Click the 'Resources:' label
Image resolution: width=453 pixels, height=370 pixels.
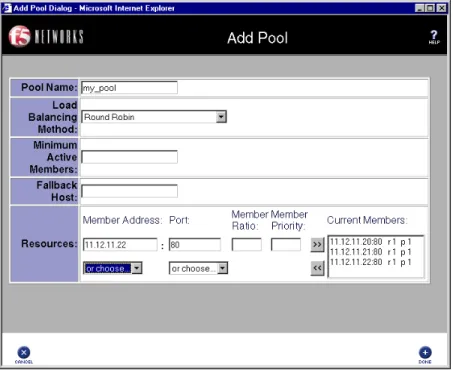click(49, 244)
